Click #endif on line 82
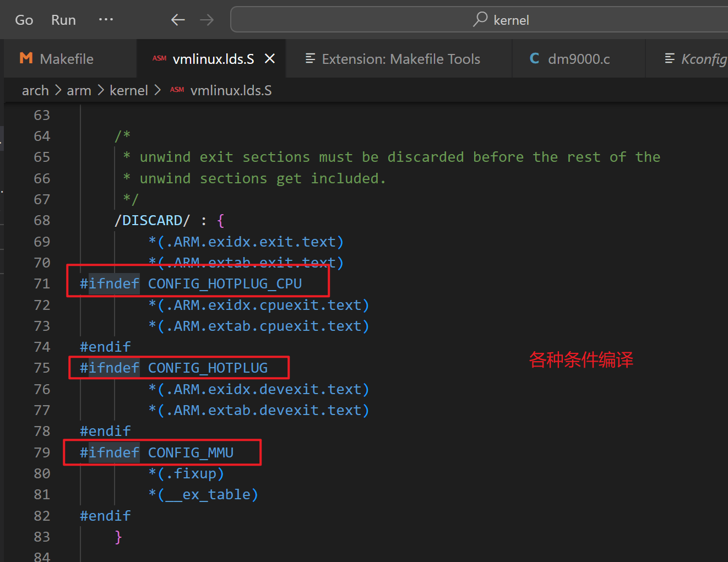This screenshot has width=728, height=562. 105,516
